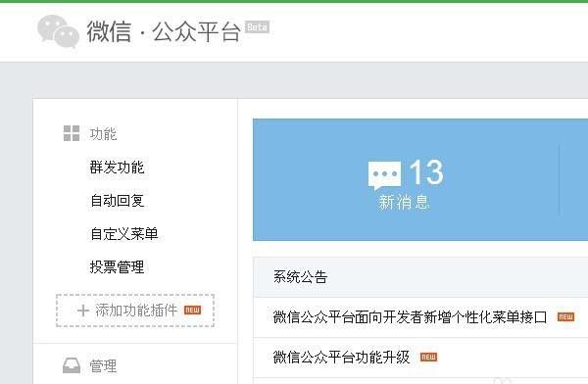Image resolution: width=588 pixels, height=384 pixels.
Task: Click new badge beside 功能升级 announcement
Action: [428, 357]
